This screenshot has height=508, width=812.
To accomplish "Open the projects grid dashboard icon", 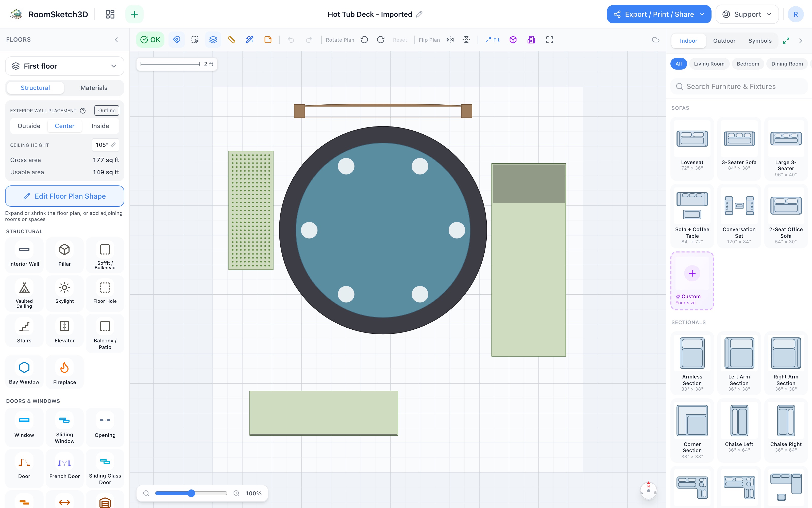I will click(110, 14).
